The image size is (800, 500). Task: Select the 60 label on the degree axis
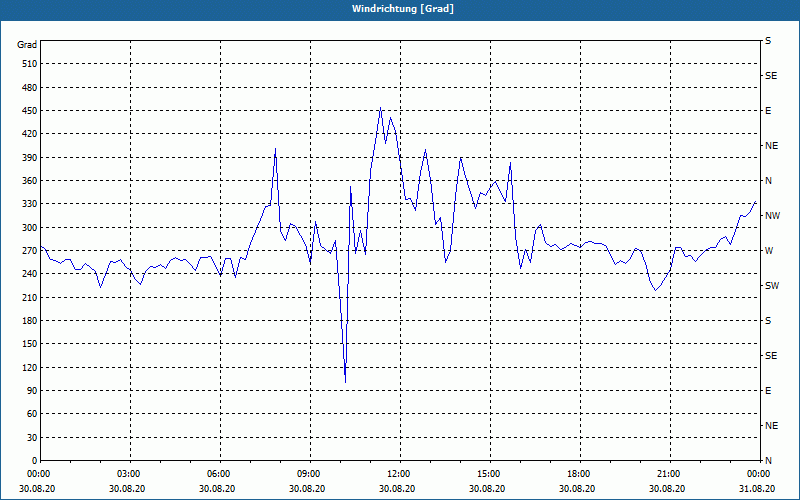click(31, 414)
